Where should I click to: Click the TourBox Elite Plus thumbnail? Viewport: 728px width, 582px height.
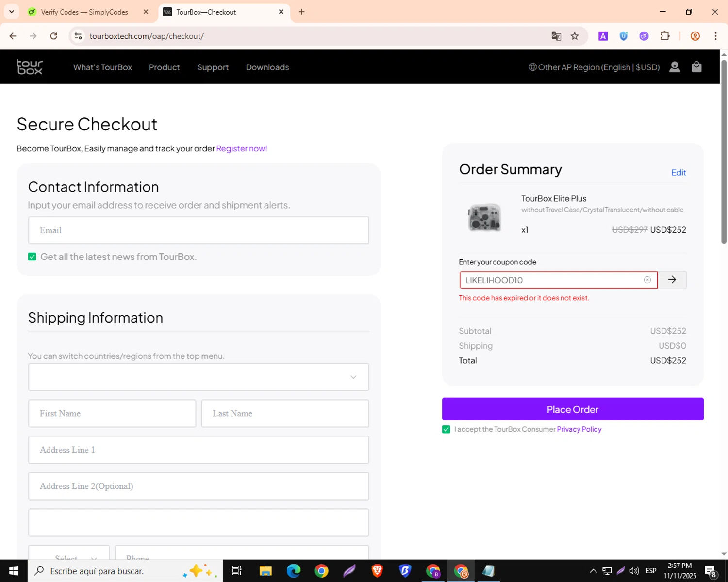click(x=484, y=217)
